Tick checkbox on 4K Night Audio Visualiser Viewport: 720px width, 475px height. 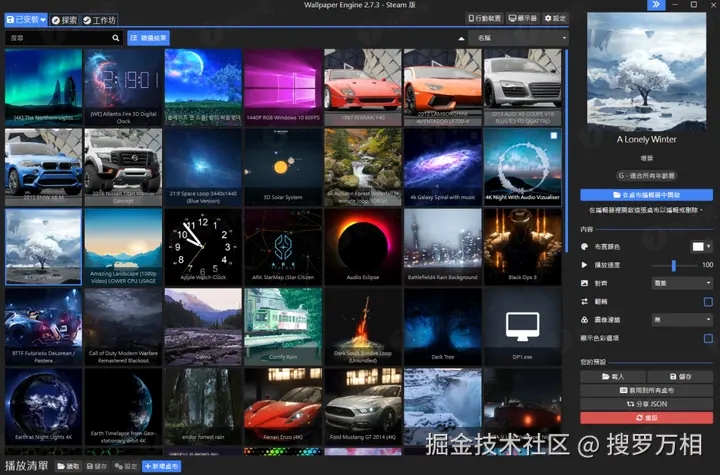click(x=554, y=136)
